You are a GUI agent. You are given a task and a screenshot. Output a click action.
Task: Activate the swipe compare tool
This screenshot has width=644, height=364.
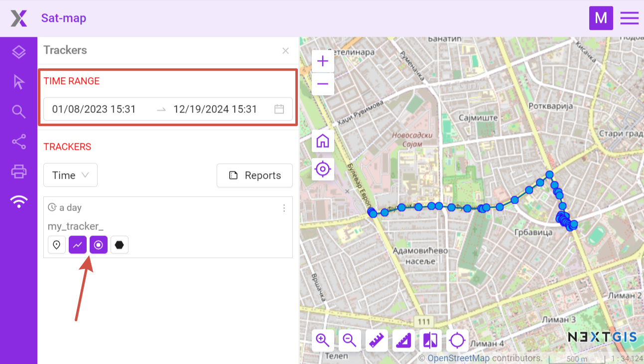[430, 341]
